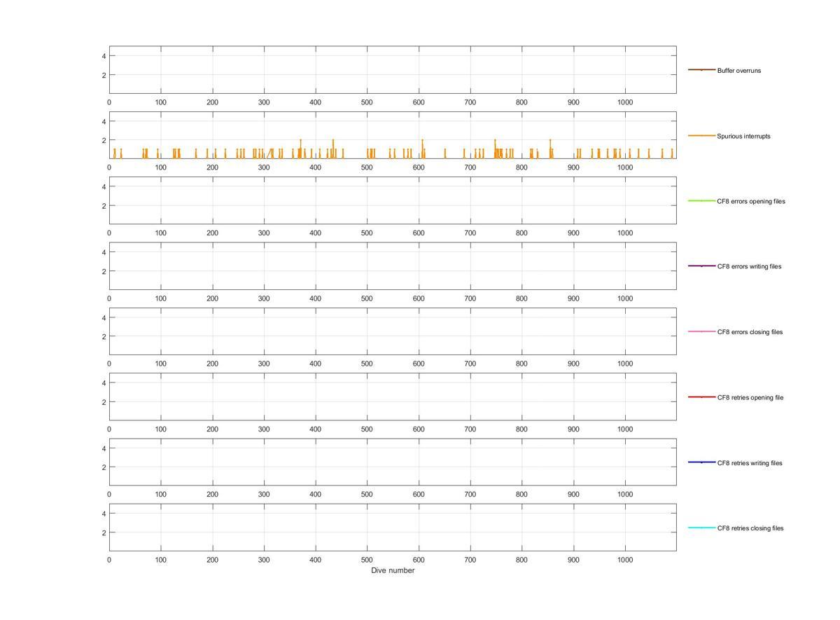
Task: Select the 'CF8 retries closing files' legend text
Action: (x=750, y=528)
